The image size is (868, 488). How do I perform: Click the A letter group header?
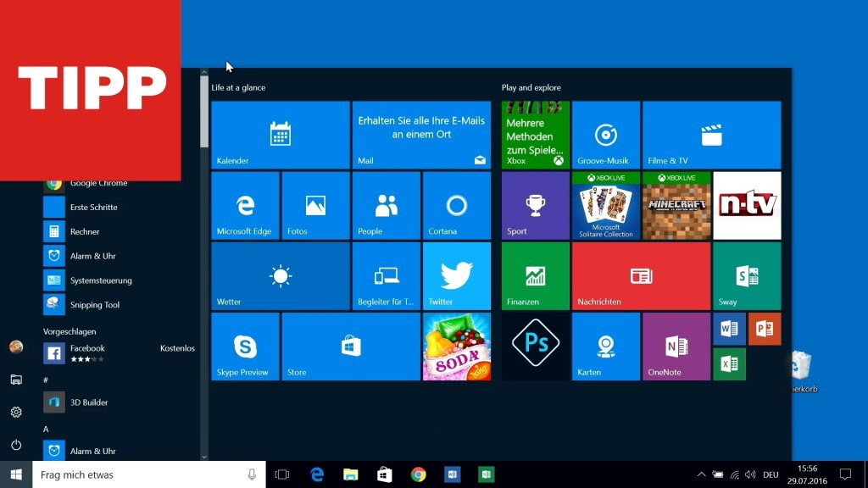[x=46, y=429]
